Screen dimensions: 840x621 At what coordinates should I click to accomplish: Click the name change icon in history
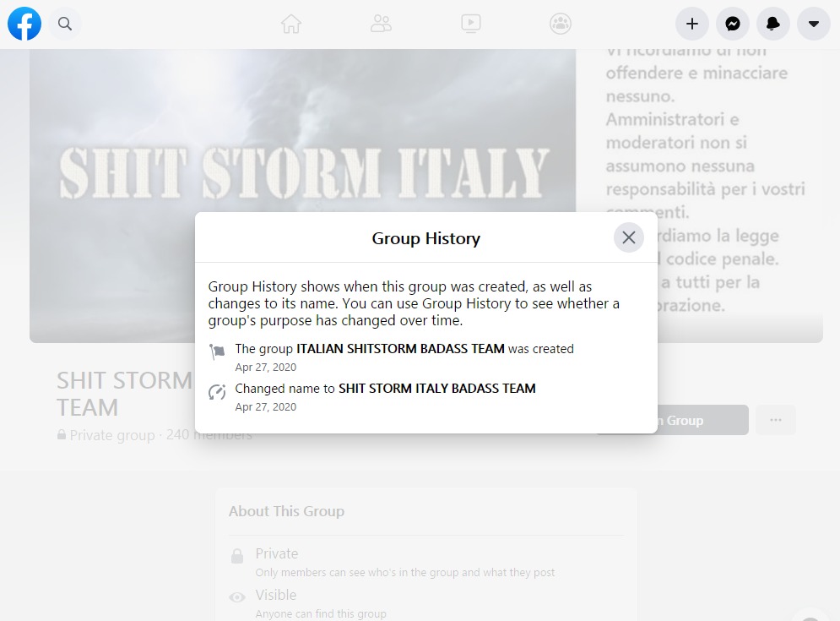[217, 392]
